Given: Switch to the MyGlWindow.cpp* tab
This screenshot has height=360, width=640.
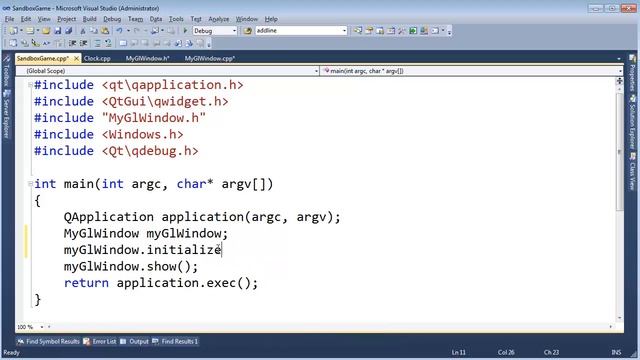Looking at the screenshot, I should point(209,59).
